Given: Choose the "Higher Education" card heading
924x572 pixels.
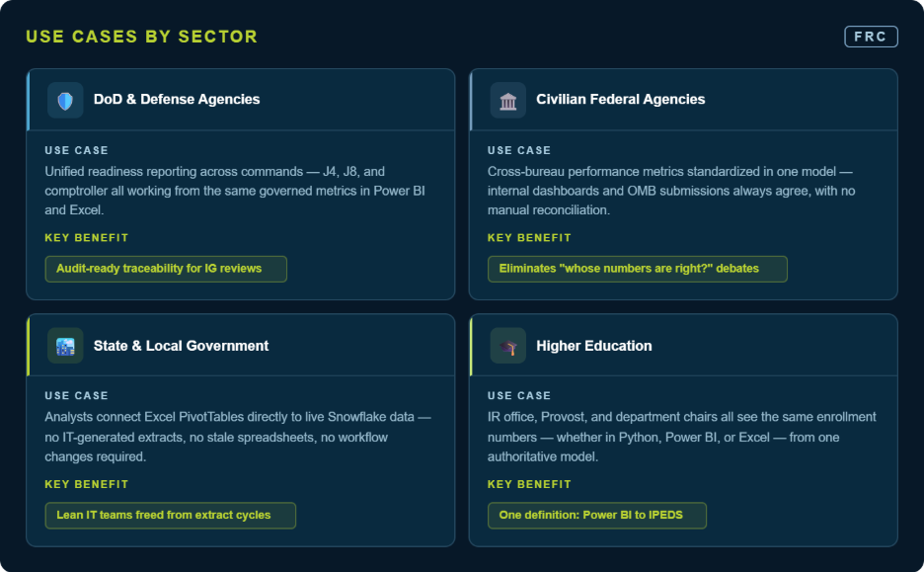Looking at the screenshot, I should pyautogui.click(x=593, y=346).
